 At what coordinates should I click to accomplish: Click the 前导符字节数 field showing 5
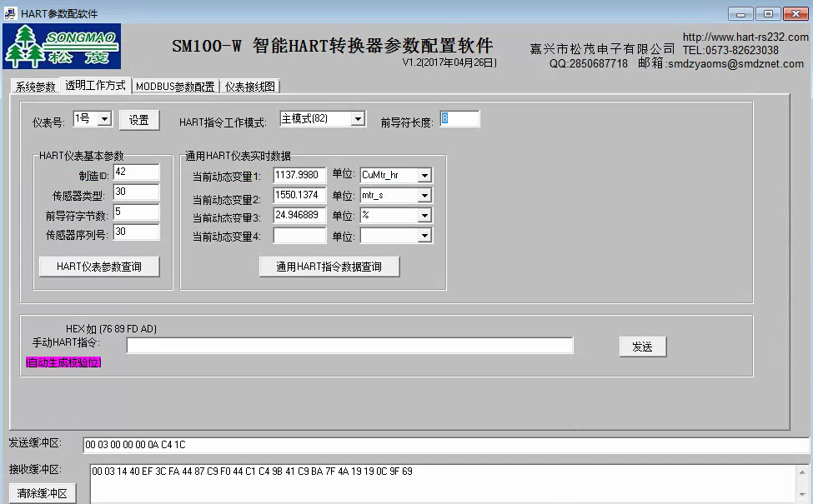pyautogui.click(x=137, y=212)
